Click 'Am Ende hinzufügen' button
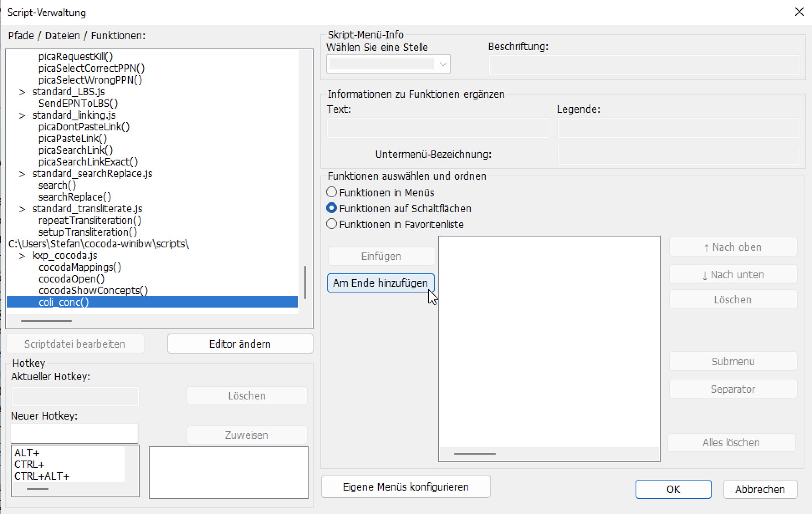The height and width of the screenshot is (514, 812). (380, 283)
